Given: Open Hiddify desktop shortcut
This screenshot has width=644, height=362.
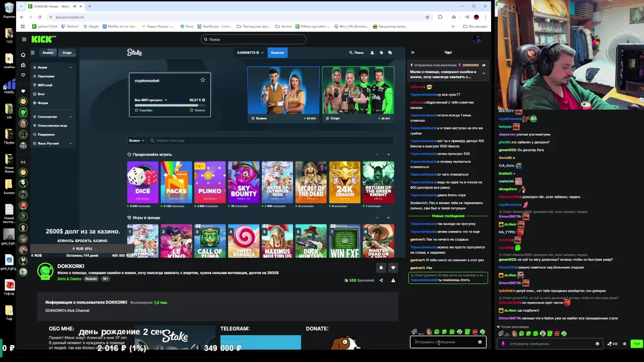Looking at the screenshot, I should tap(9, 85).
